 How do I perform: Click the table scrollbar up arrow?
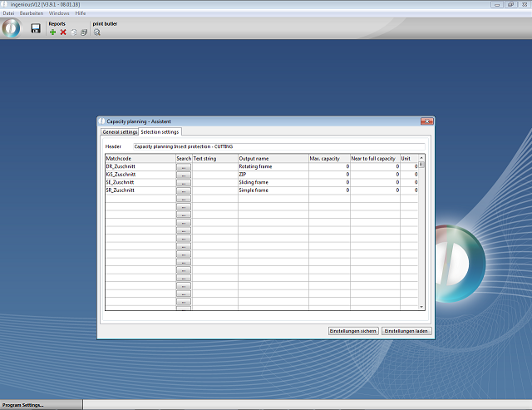click(421, 158)
